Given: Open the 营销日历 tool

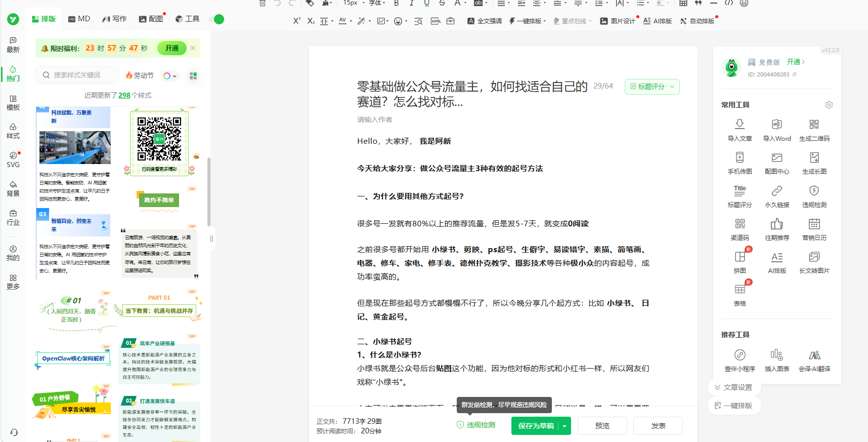Looking at the screenshot, I should pos(814,229).
